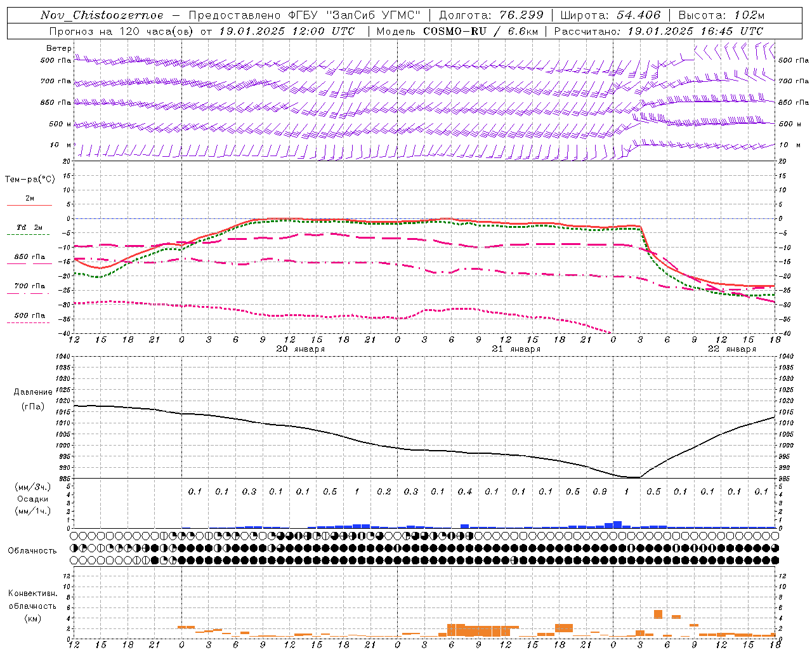
Task: Click the 'Долгота: 76.299' header value
Action: click(491, 15)
